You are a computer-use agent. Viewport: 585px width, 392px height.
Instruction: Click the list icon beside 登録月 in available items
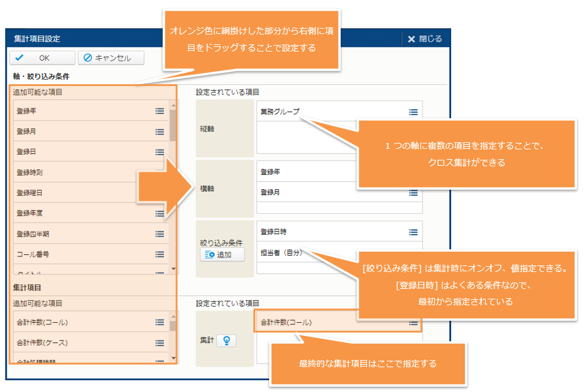pos(159,131)
